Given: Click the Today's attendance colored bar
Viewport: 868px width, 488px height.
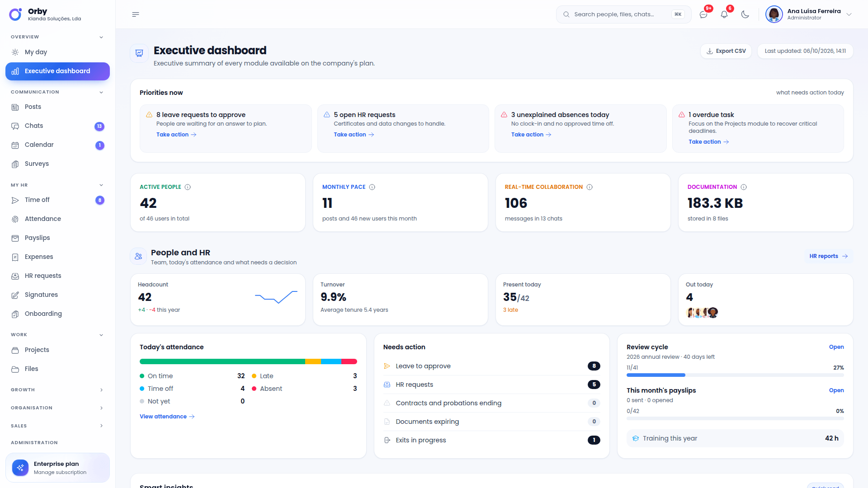Looking at the screenshot, I should (248, 361).
